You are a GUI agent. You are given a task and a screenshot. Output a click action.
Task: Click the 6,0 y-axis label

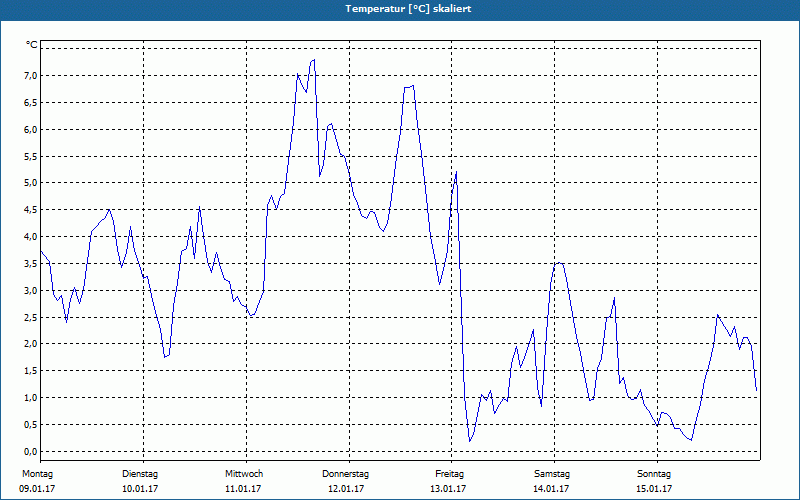30,130
